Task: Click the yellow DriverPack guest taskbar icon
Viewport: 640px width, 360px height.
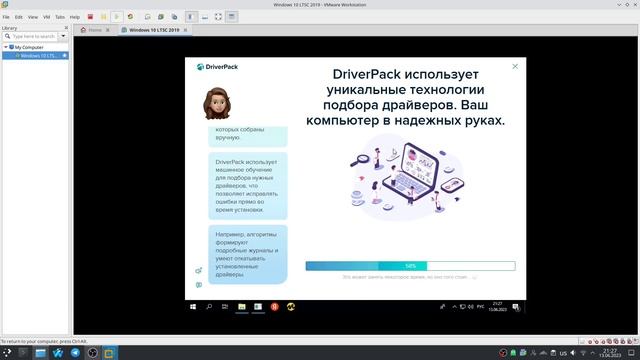Action: (291, 307)
